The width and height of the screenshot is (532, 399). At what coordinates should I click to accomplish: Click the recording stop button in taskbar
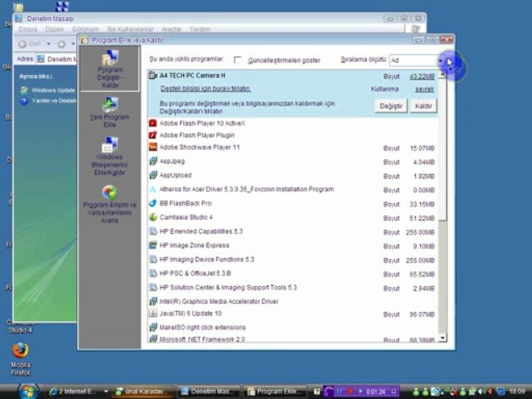pyautogui.click(x=350, y=392)
